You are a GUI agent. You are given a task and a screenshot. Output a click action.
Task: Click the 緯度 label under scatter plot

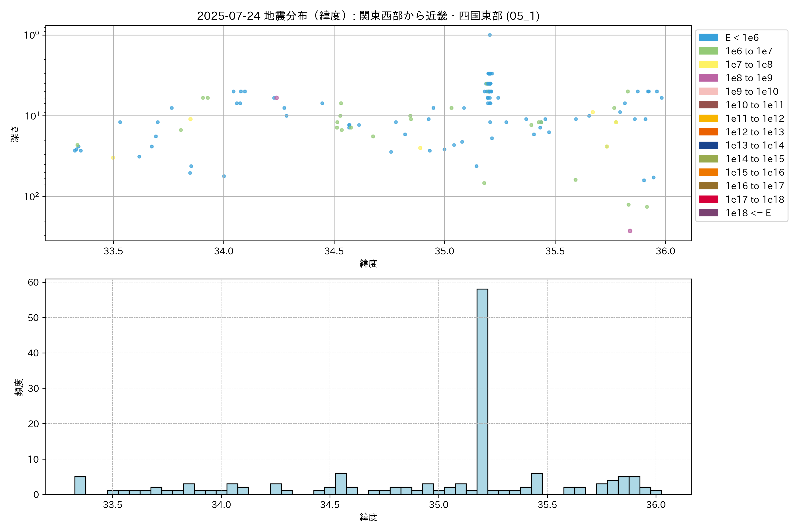pos(368,263)
